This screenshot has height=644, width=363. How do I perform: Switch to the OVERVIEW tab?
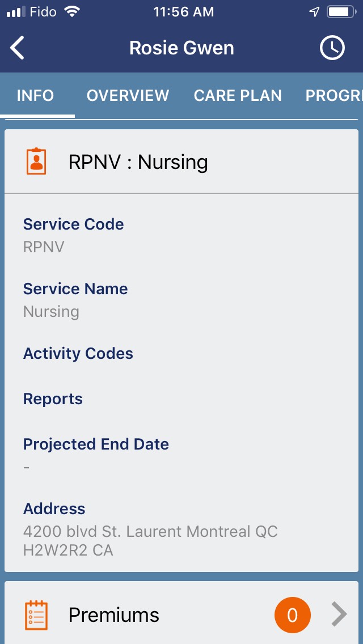point(128,95)
